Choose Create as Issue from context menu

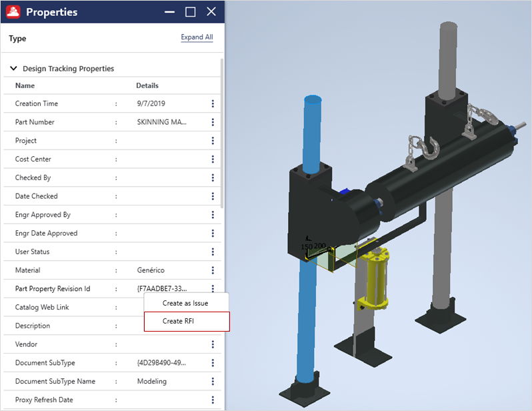(x=187, y=303)
